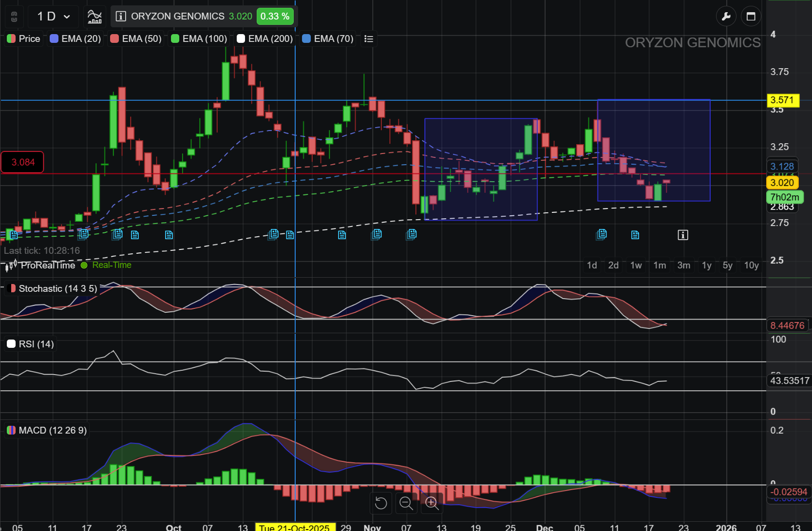
Task: Open the indicators chart icon
Action: [94, 17]
